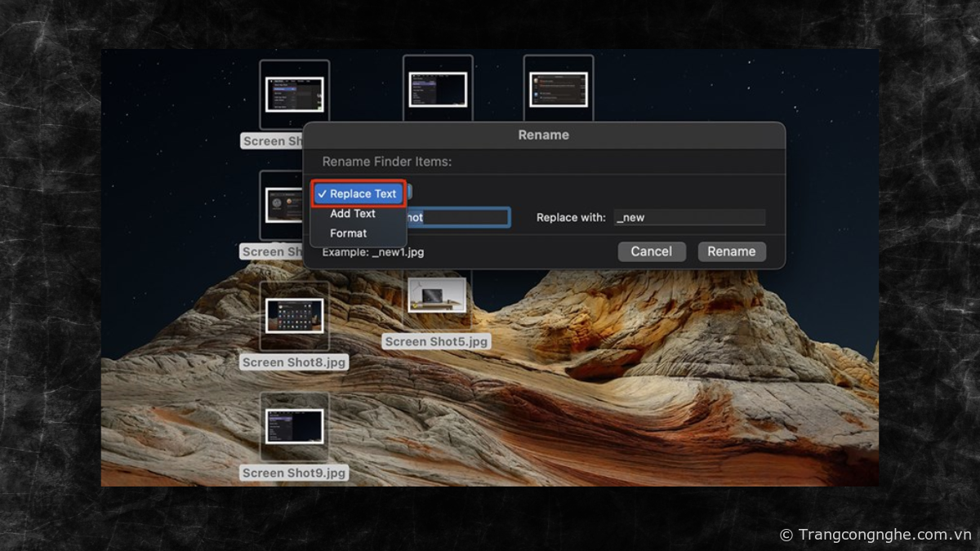Image resolution: width=980 pixels, height=551 pixels.
Task: Select the Screen Shot9.jpg file icon
Action: pyautogui.click(x=294, y=426)
